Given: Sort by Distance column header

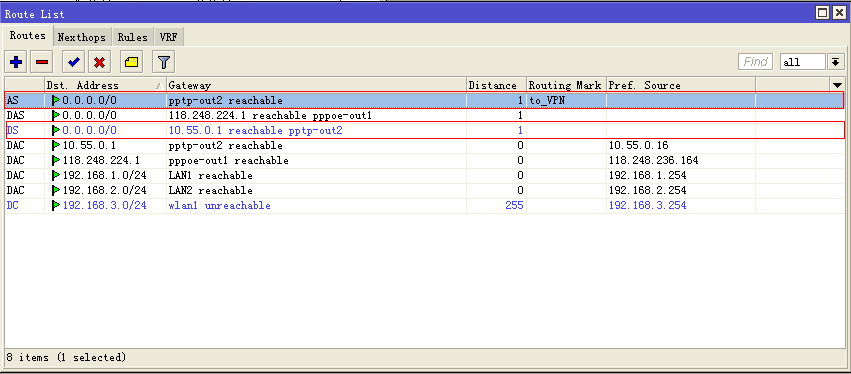Looking at the screenshot, I should click(496, 85).
